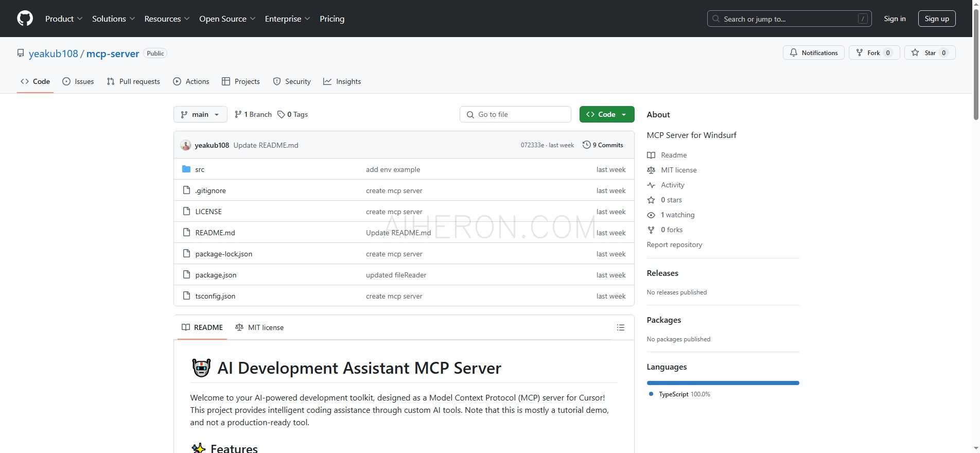Open the green Code dropdown button
Screen dimensions: 980x453
[x=607, y=114]
